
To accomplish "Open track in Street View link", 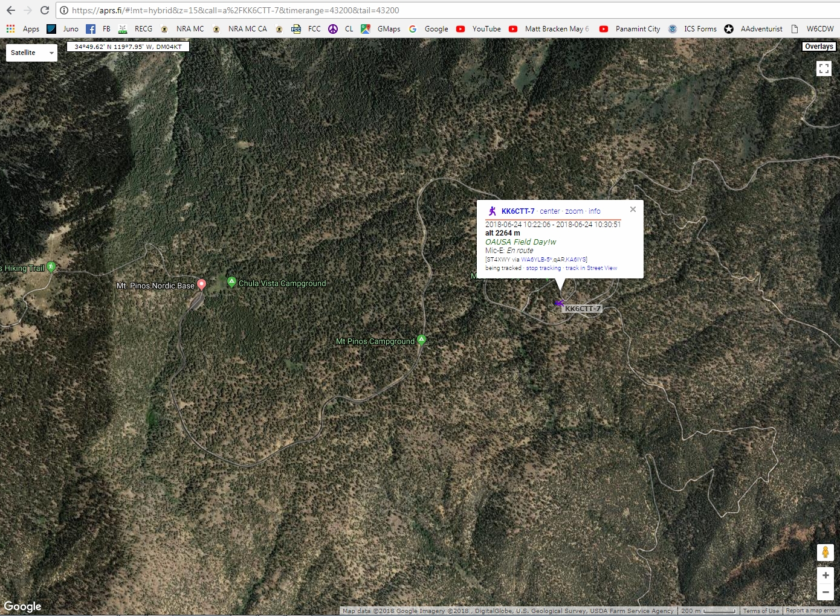I will [x=591, y=268].
